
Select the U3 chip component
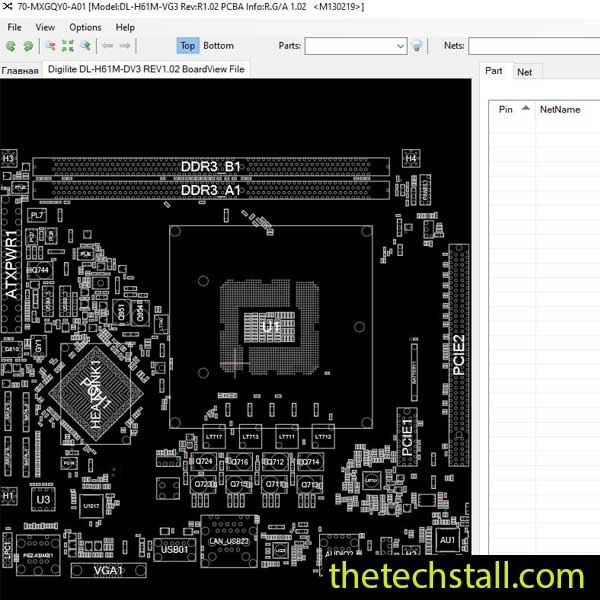[x=43, y=499]
